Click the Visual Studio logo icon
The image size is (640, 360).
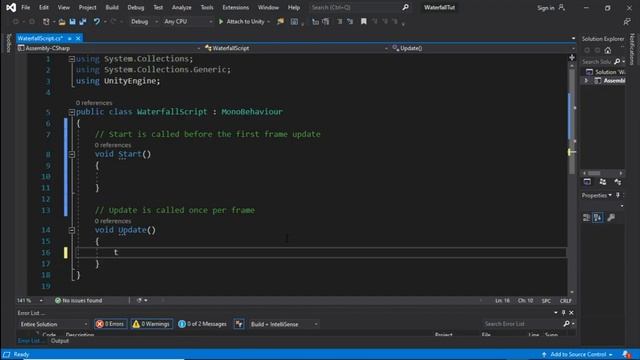tap(11, 7)
